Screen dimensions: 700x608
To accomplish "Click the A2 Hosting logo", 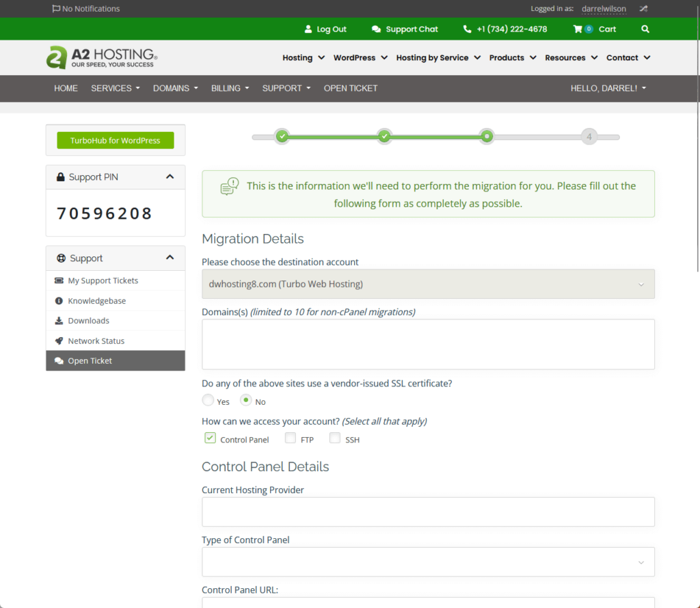I will pyautogui.click(x=102, y=57).
